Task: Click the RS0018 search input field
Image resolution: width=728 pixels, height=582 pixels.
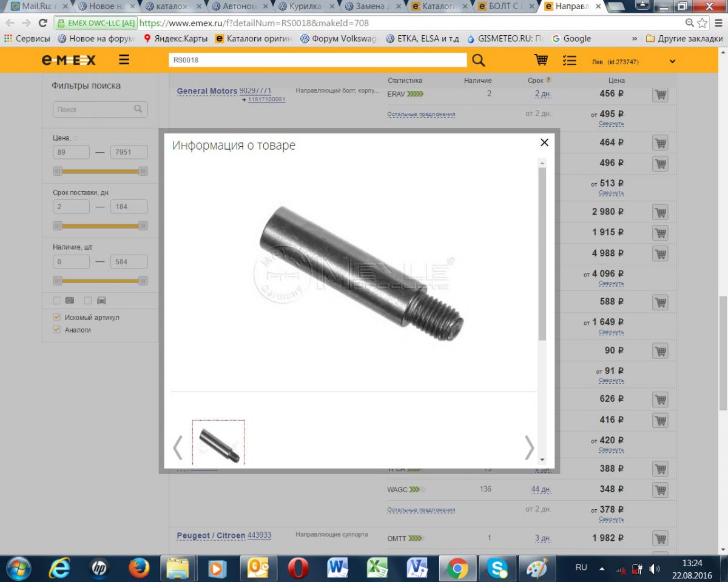Action: (318, 61)
